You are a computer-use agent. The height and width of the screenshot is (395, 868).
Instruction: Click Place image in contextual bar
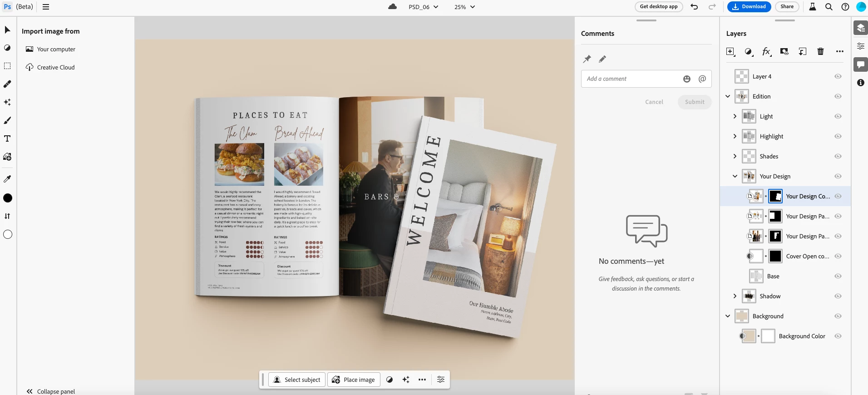click(354, 380)
